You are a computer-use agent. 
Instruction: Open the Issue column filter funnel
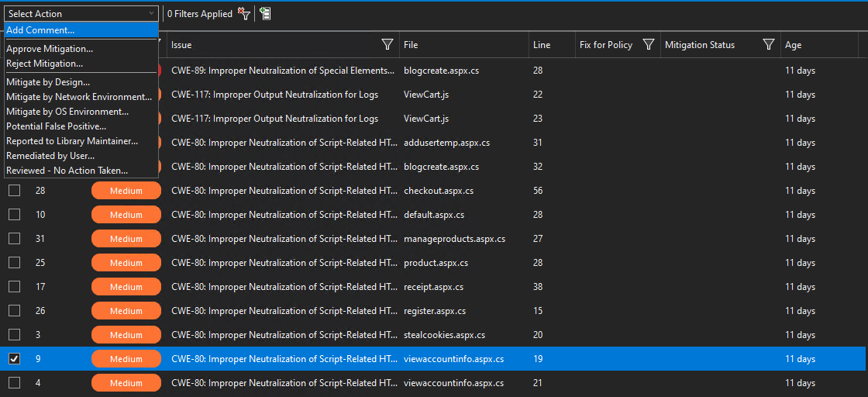point(387,45)
